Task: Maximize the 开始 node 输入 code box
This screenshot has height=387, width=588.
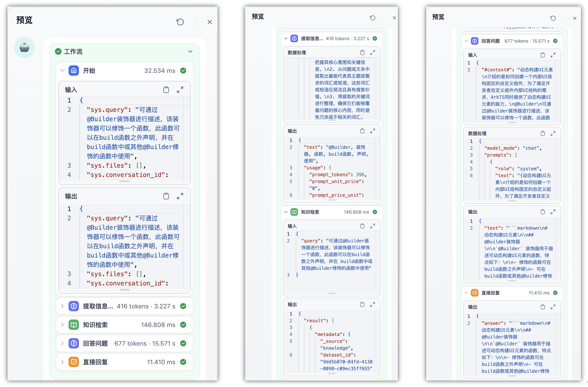Action: tap(180, 90)
